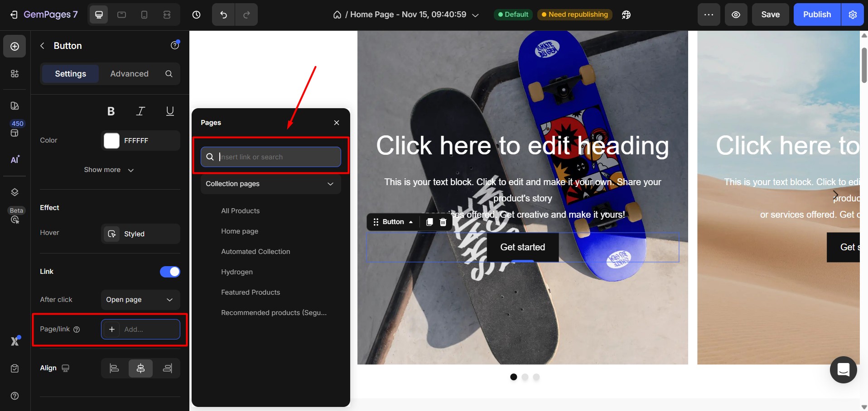Click the Publish button

point(817,14)
